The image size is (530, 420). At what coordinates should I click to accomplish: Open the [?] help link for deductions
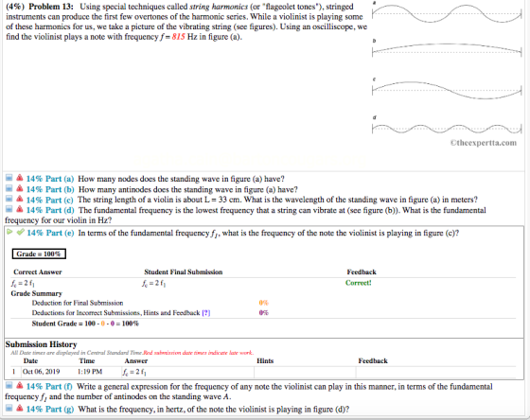tap(206, 313)
